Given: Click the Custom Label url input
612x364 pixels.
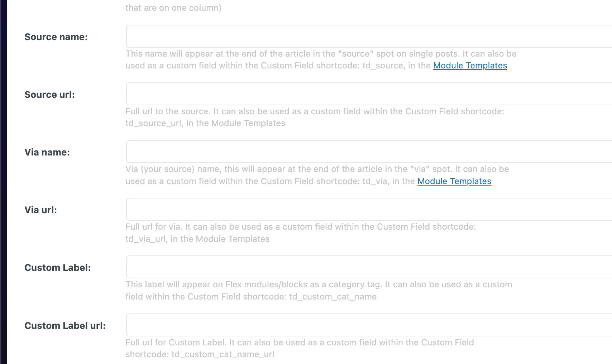Looking at the screenshot, I should coord(369,325).
